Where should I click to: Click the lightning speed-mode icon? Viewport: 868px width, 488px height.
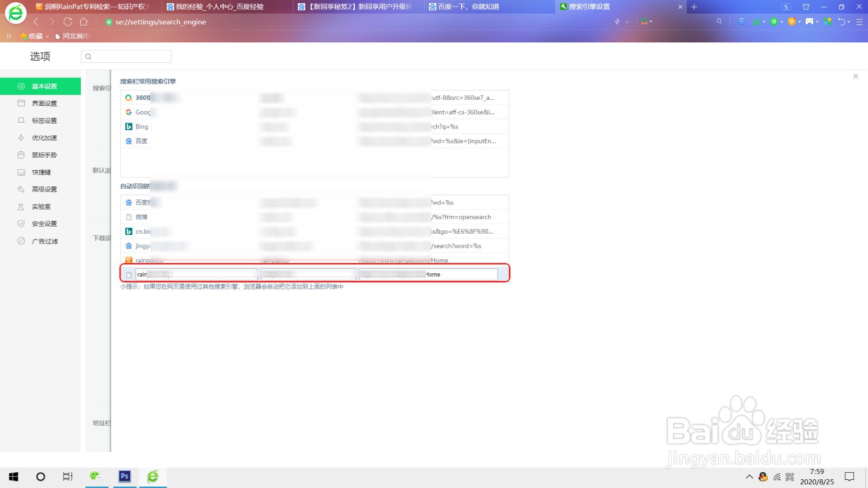617,22
